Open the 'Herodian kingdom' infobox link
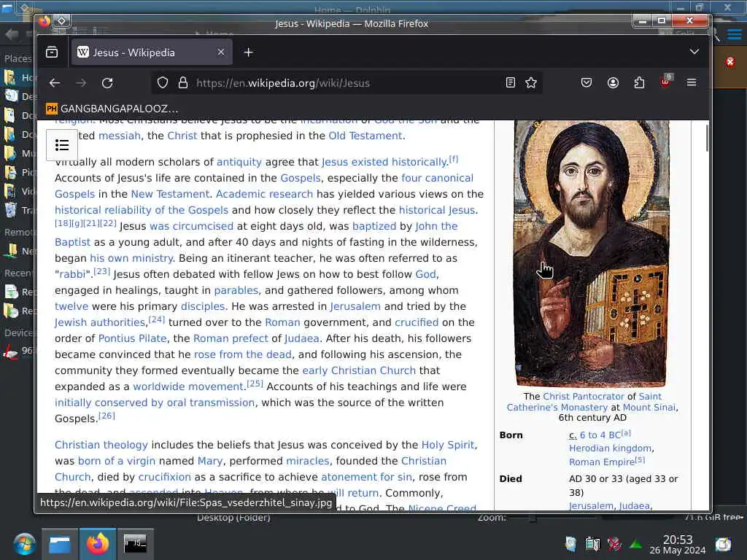747x560 pixels. [x=610, y=448]
